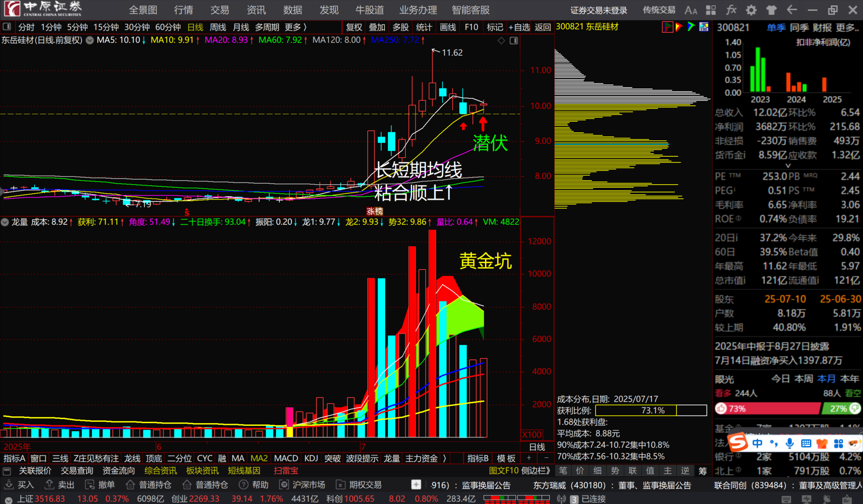The image size is (863, 504).
Task: Switch chart to 周线 weekly tab
Action: 218,27
